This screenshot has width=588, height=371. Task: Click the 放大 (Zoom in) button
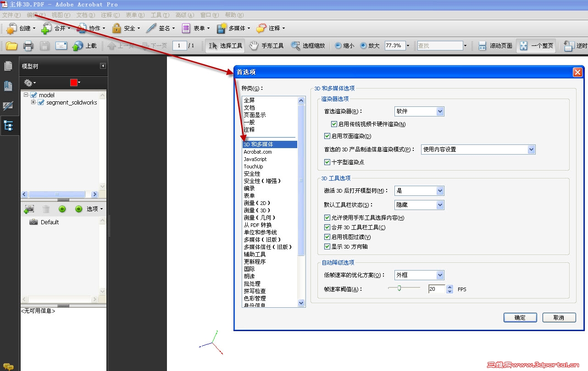coord(370,46)
